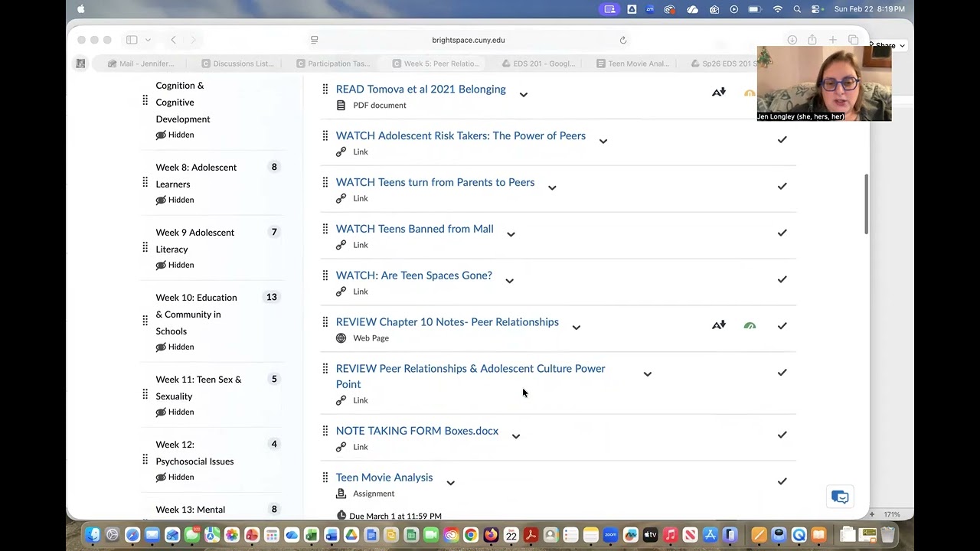The image size is (980, 551).
Task: Switch to the Mail - Jennifer tab
Action: click(141, 64)
